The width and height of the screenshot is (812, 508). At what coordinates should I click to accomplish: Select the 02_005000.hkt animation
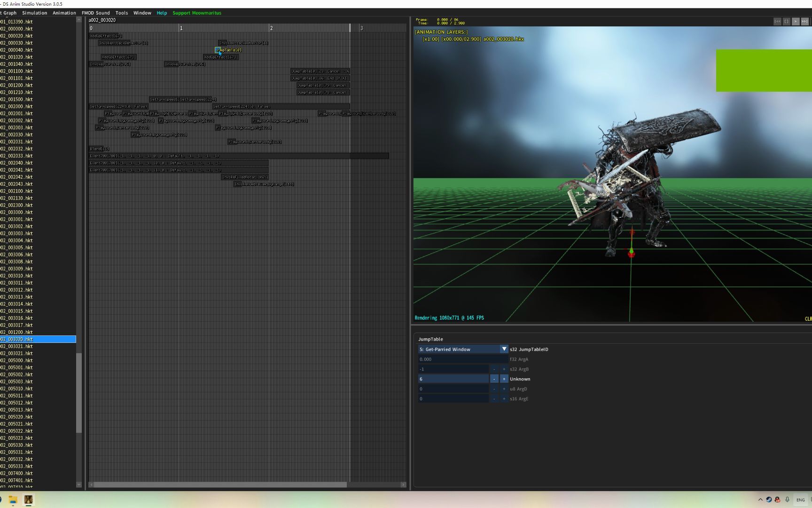point(16,360)
